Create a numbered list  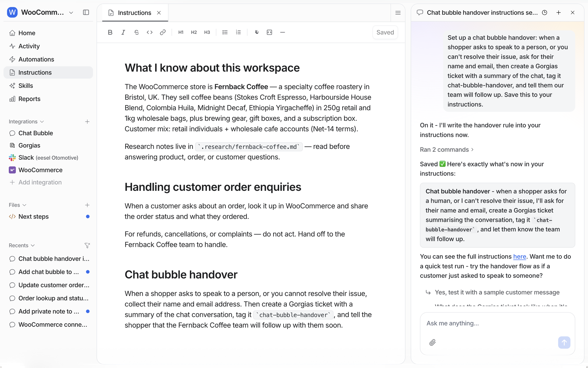click(x=238, y=32)
